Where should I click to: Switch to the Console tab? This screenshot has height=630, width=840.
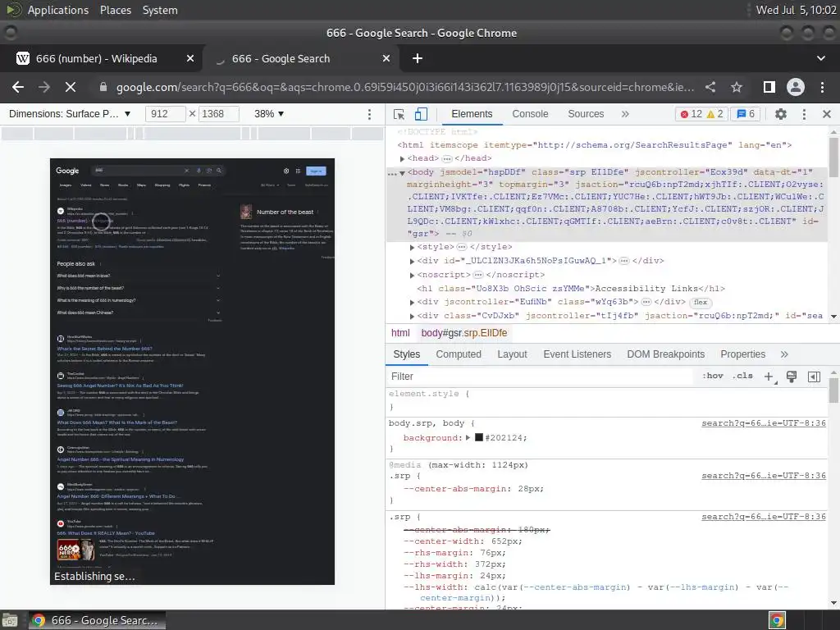pyautogui.click(x=530, y=114)
